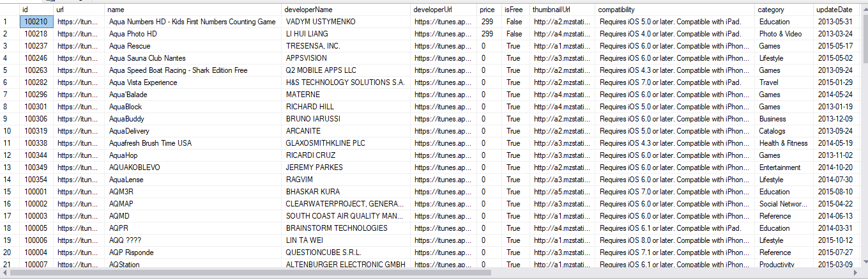Click the name cell AquaDelivery
The height and width of the screenshot is (280, 868).
pos(194,131)
